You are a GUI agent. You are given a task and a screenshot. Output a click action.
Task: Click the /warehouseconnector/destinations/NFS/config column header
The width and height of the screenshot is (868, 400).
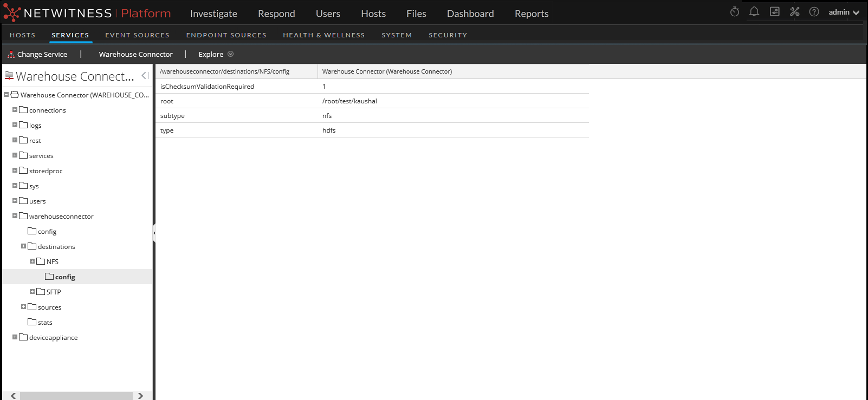[236, 71]
